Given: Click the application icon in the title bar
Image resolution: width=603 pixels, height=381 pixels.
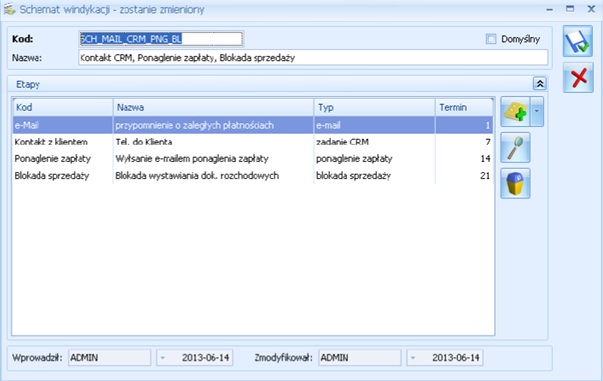Looking at the screenshot, I should click(9, 9).
